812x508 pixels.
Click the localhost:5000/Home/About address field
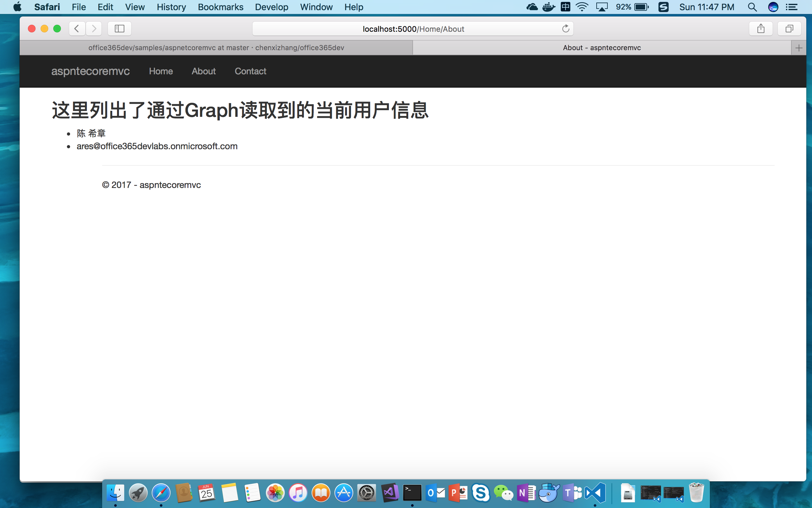tap(413, 29)
